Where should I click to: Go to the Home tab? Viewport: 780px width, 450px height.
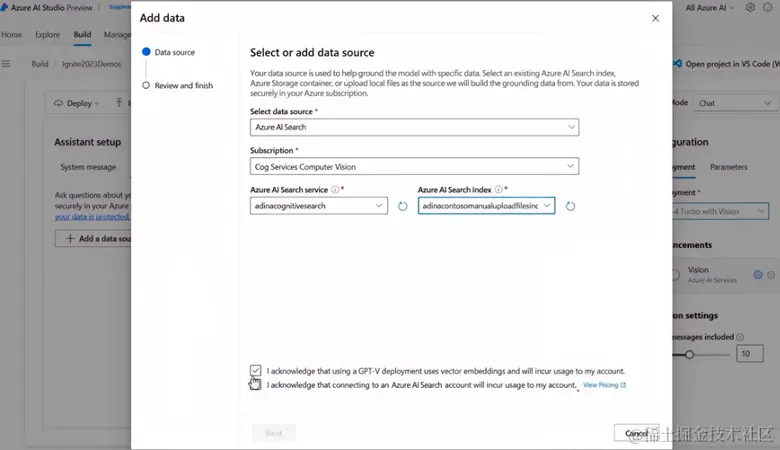(x=11, y=35)
